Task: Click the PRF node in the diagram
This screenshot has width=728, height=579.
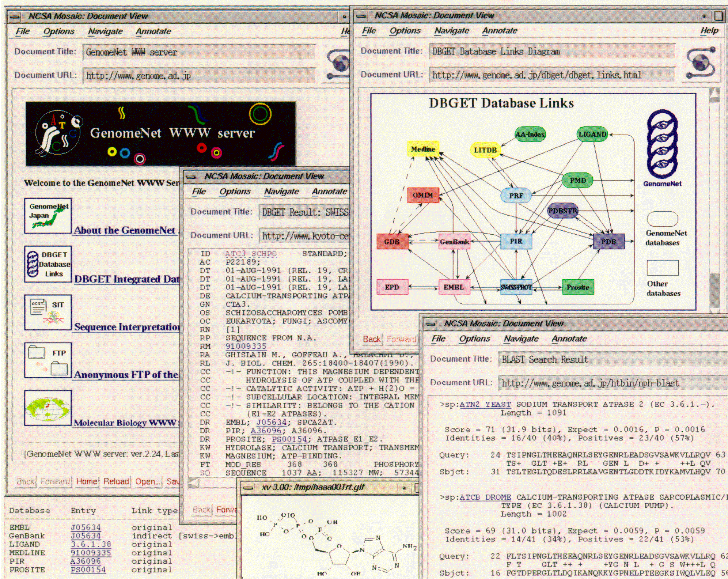Action: point(516,196)
